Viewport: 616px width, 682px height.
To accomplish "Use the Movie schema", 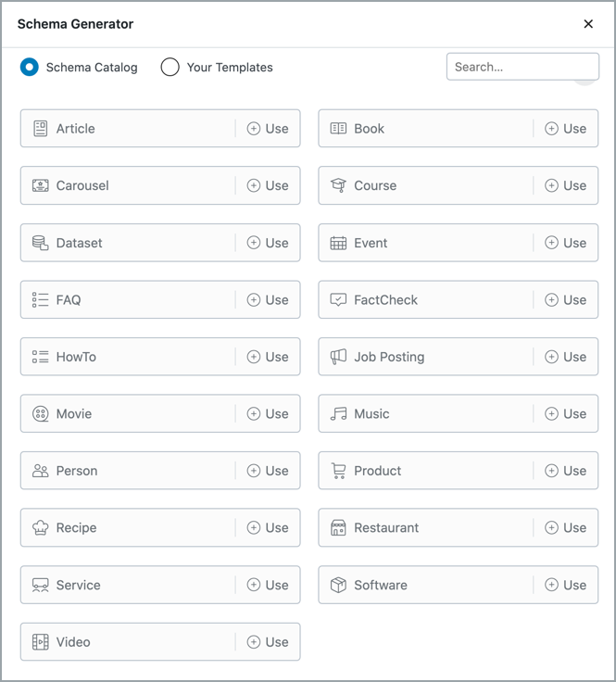I will 268,413.
